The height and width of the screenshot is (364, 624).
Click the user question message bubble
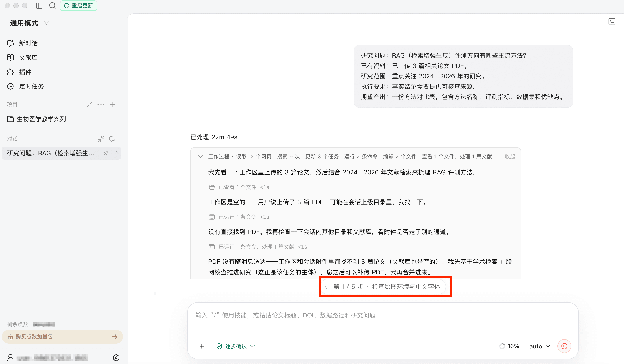coord(463,76)
